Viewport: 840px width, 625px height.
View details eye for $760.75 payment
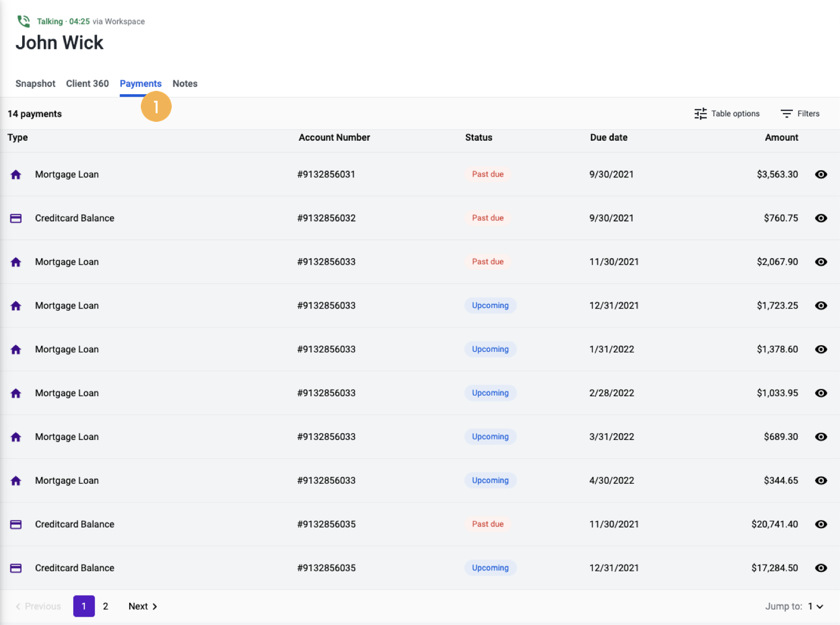pyautogui.click(x=821, y=218)
